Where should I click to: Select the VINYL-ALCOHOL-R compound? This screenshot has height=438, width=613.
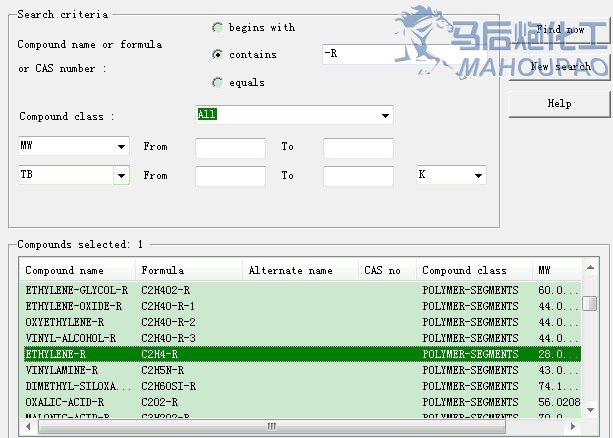coord(300,338)
